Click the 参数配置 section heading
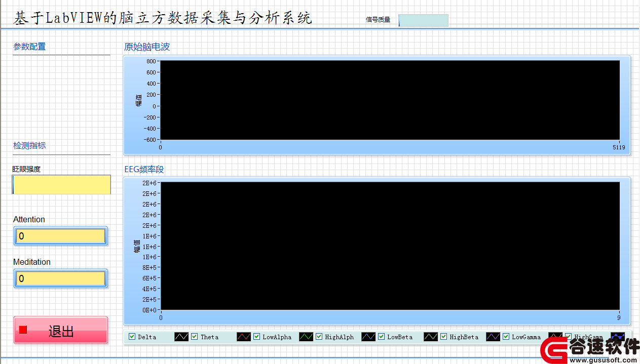The width and height of the screenshot is (640, 364). point(29,47)
